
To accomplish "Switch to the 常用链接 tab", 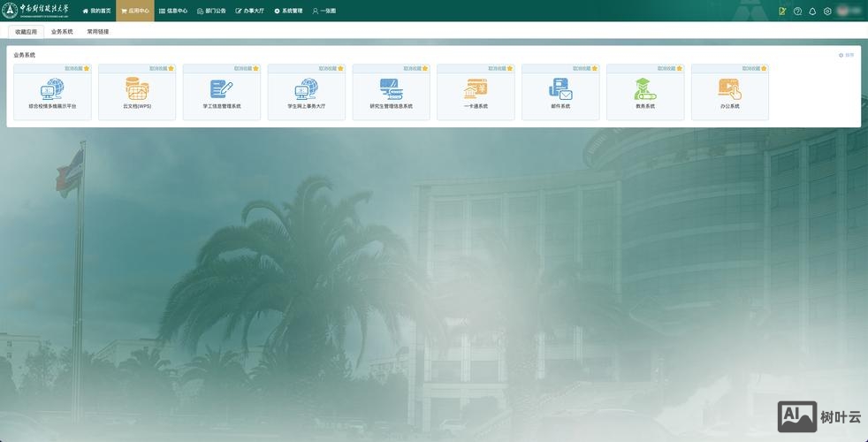I will 98,31.
